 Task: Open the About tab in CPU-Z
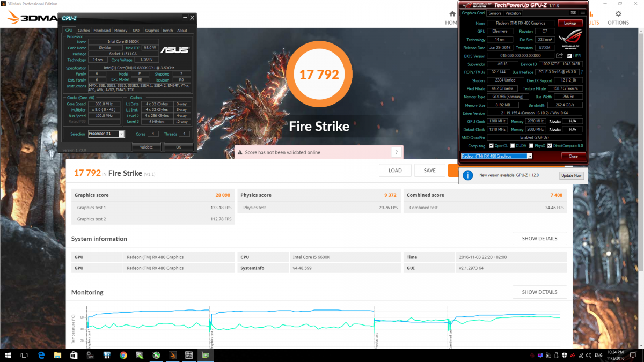182,31
